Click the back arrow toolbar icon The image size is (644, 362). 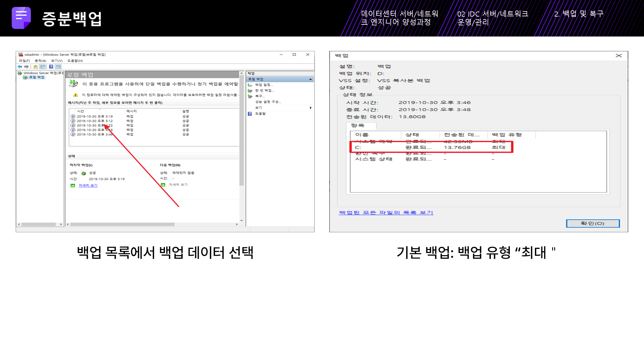[x=20, y=67]
